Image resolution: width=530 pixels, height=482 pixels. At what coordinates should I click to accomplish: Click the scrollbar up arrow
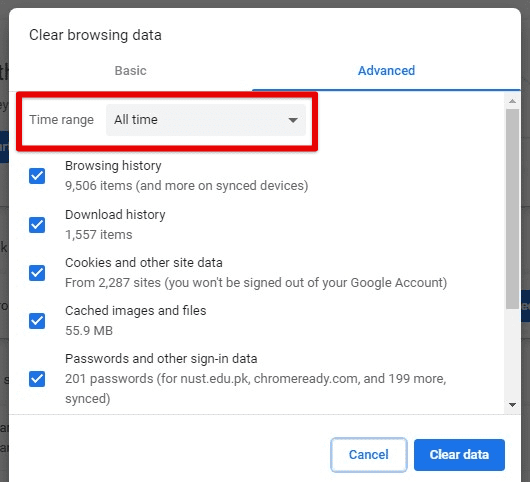512,101
